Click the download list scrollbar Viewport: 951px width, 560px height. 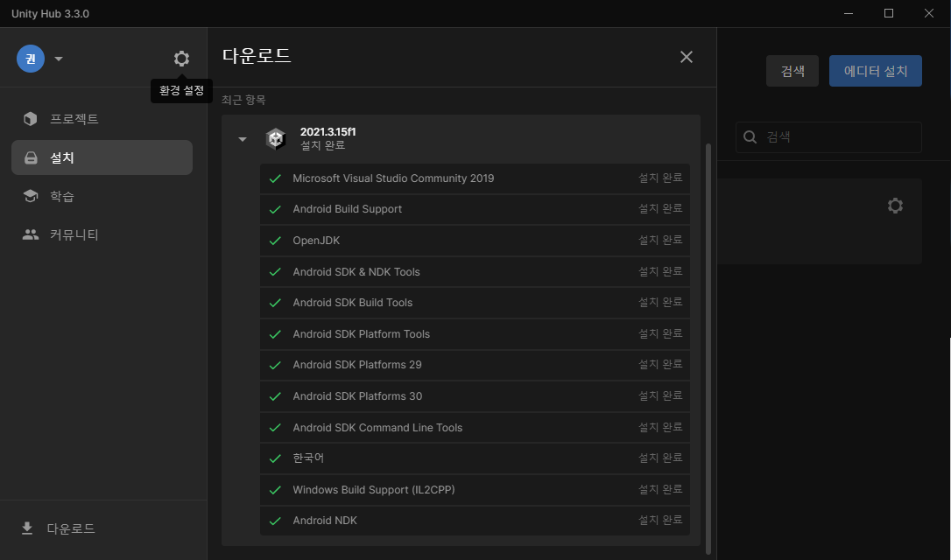708,348
